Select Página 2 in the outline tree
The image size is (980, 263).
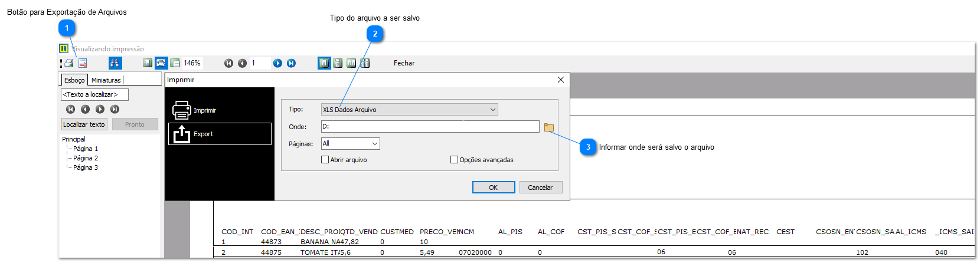pyautogui.click(x=86, y=158)
